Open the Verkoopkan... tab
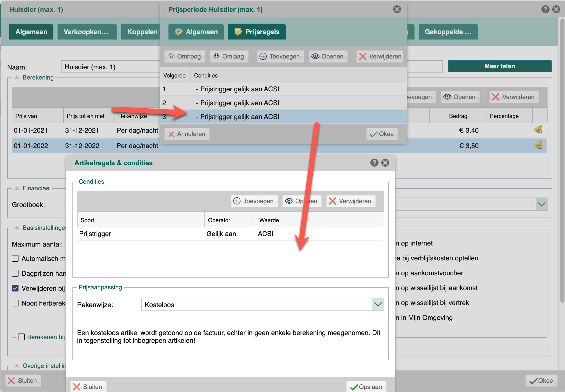The height and width of the screenshot is (392, 565). coord(87,32)
